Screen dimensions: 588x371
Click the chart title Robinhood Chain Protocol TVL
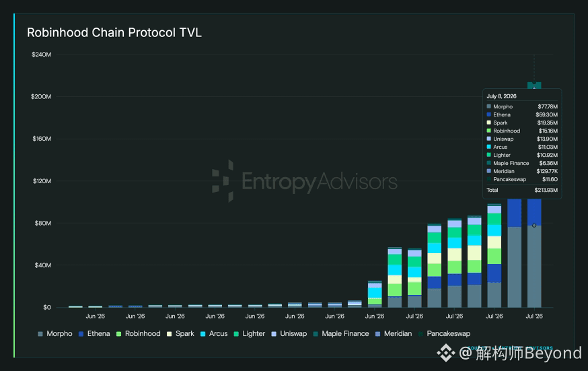(114, 32)
